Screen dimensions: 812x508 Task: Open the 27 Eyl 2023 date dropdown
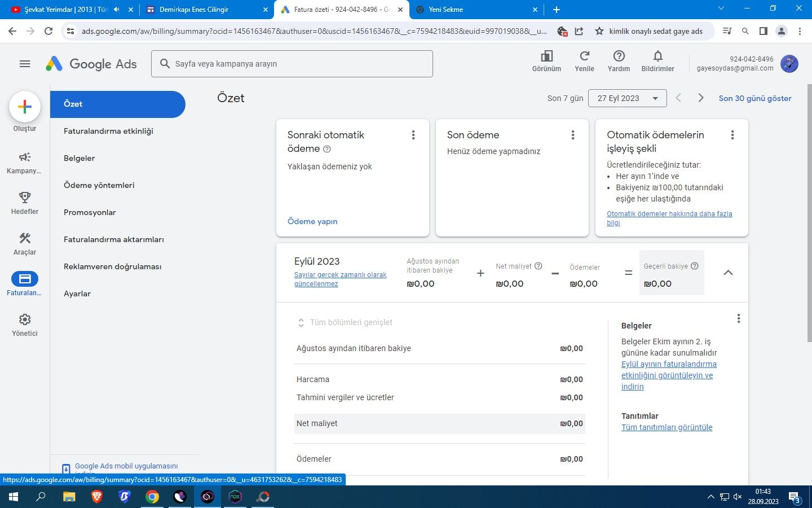point(628,98)
